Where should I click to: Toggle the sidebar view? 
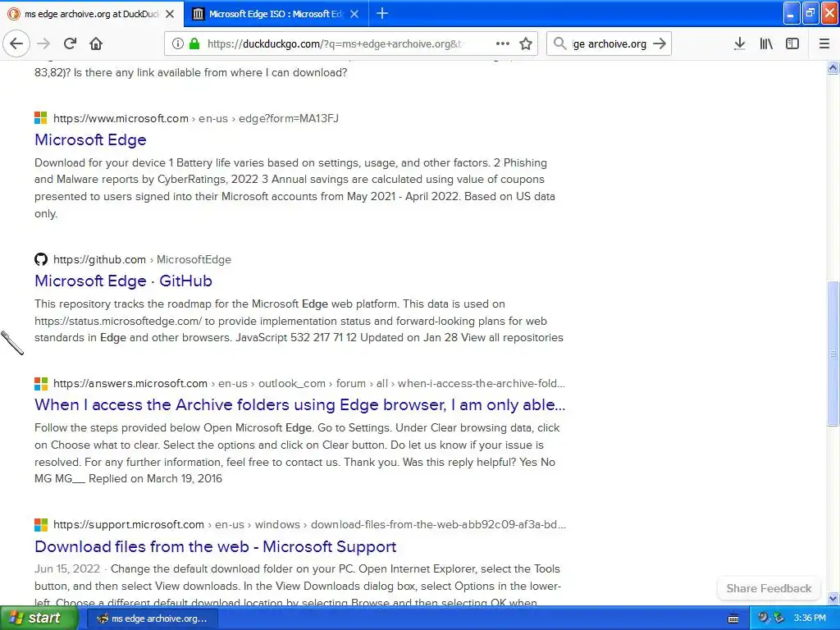[792, 43]
